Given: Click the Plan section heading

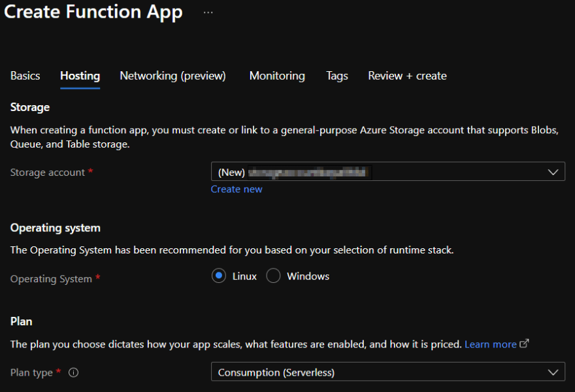Looking at the screenshot, I should 22,321.
